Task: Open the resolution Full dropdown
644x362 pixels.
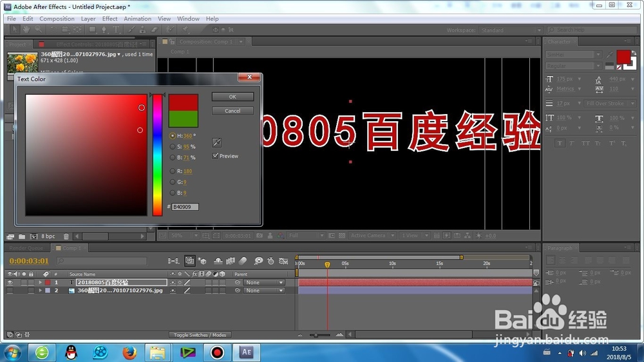Action: [x=305, y=236]
